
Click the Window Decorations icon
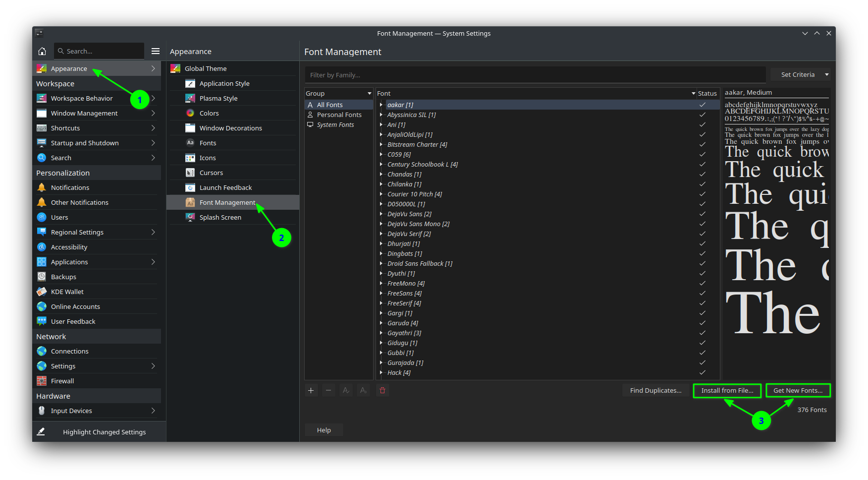(190, 128)
